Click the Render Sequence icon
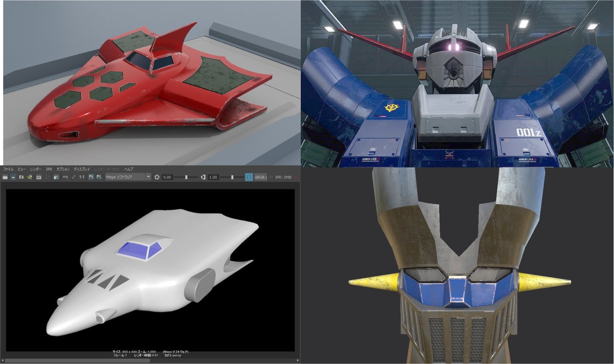The width and height of the screenshot is (614, 364). pyautogui.click(x=30, y=177)
